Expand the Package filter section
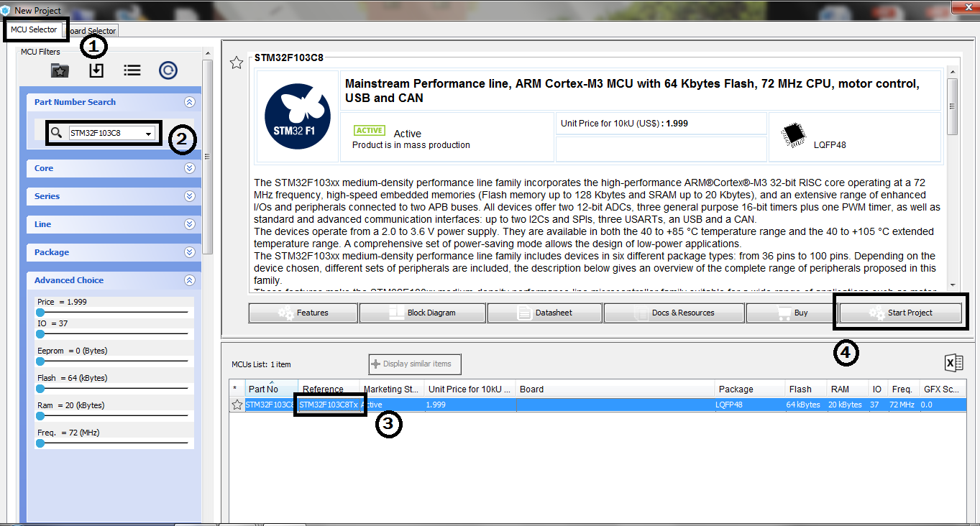The image size is (980, 526). (x=189, y=252)
